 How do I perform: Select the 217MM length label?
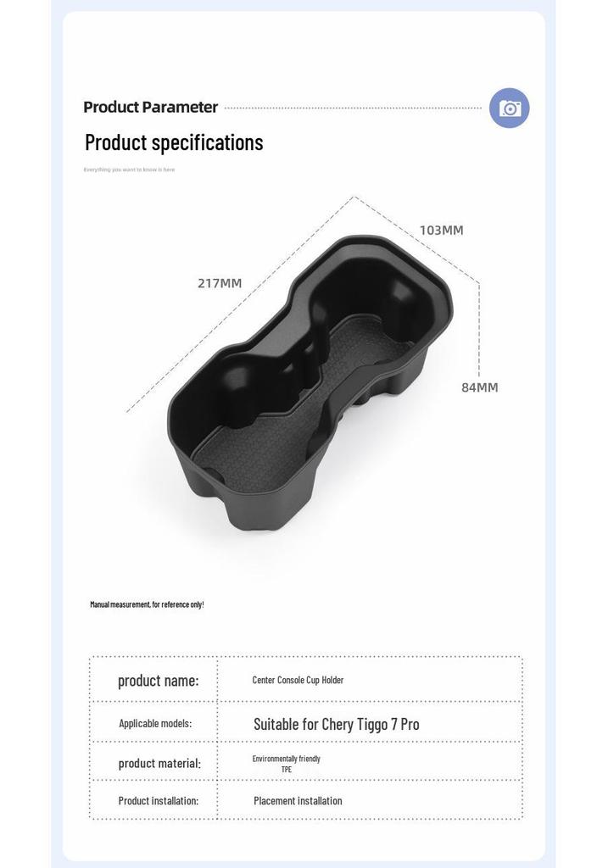[220, 283]
